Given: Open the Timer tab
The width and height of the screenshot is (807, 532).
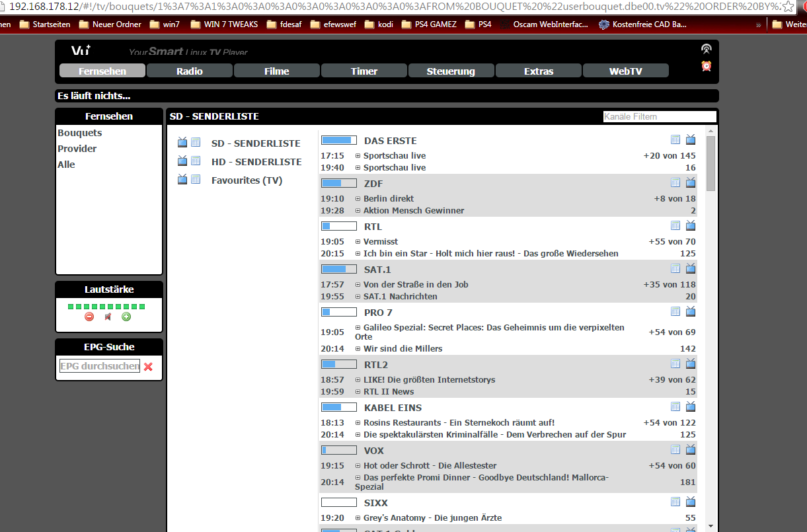Looking at the screenshot, I should pos(364,71).
